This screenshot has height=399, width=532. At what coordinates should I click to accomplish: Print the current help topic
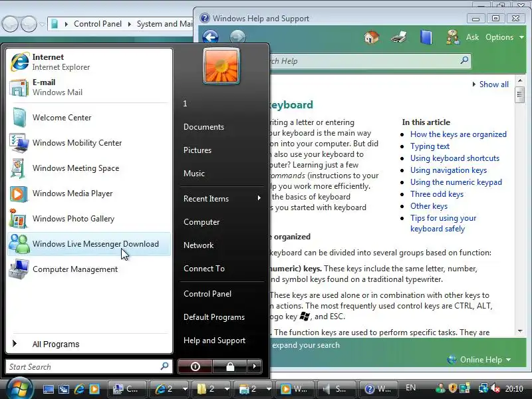coord(398,37)
